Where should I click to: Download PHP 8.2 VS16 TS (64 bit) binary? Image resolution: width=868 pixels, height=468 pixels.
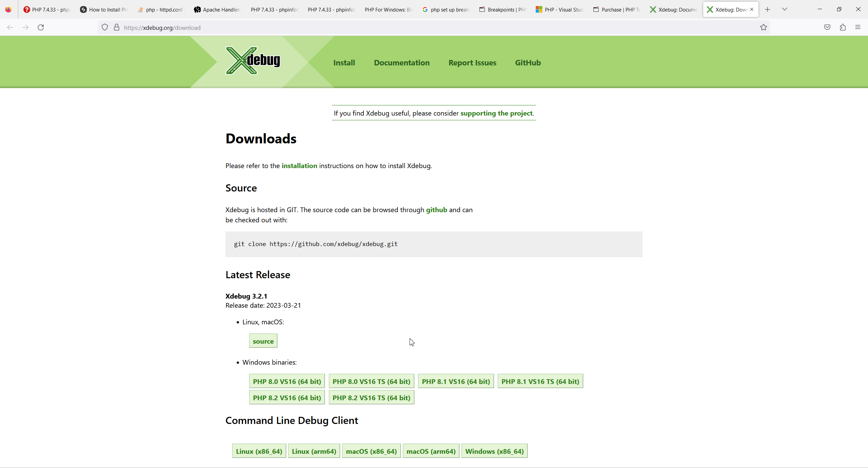[371, 398]
